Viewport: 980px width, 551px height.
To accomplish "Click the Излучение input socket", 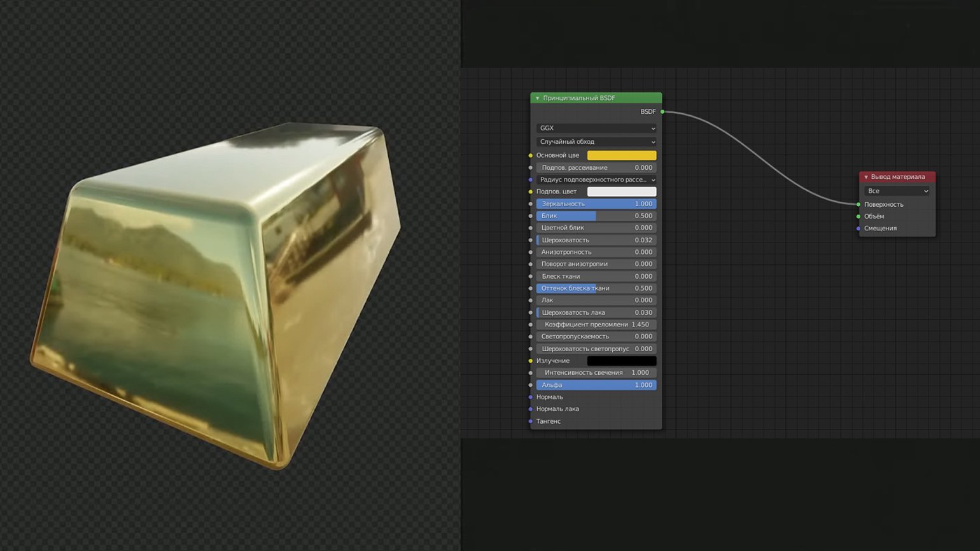I will (531, 361).
